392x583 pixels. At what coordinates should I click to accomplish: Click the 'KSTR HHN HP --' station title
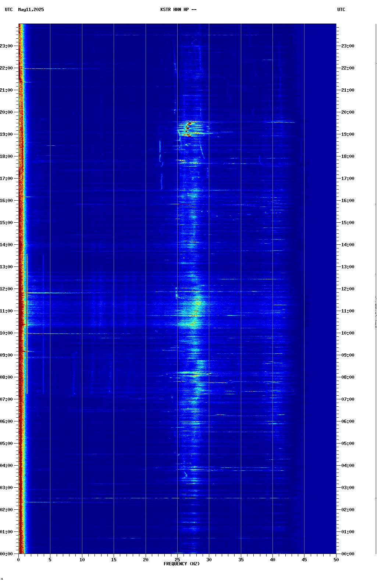coord(178,10)
